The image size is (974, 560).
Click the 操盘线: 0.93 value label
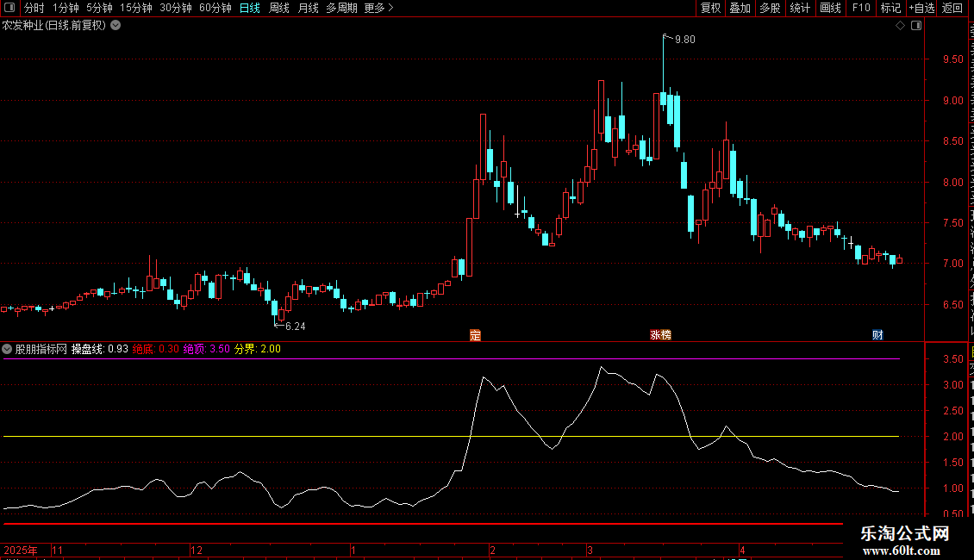(99, 349)
